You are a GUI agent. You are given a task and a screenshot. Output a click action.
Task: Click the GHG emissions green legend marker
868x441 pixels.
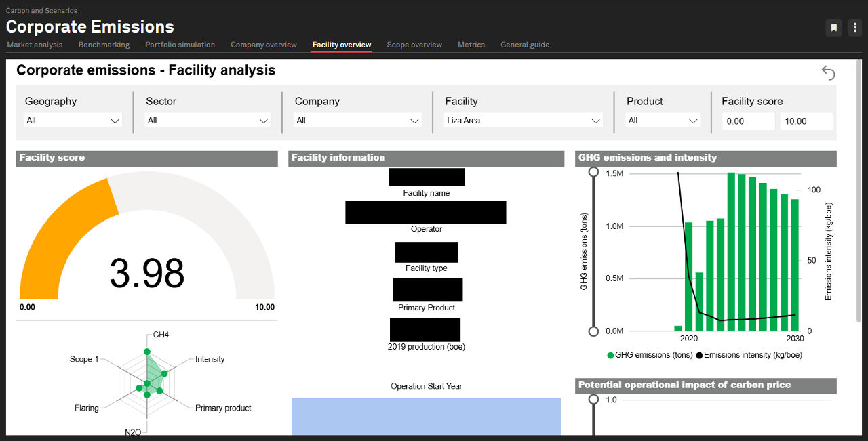[610, 355]
